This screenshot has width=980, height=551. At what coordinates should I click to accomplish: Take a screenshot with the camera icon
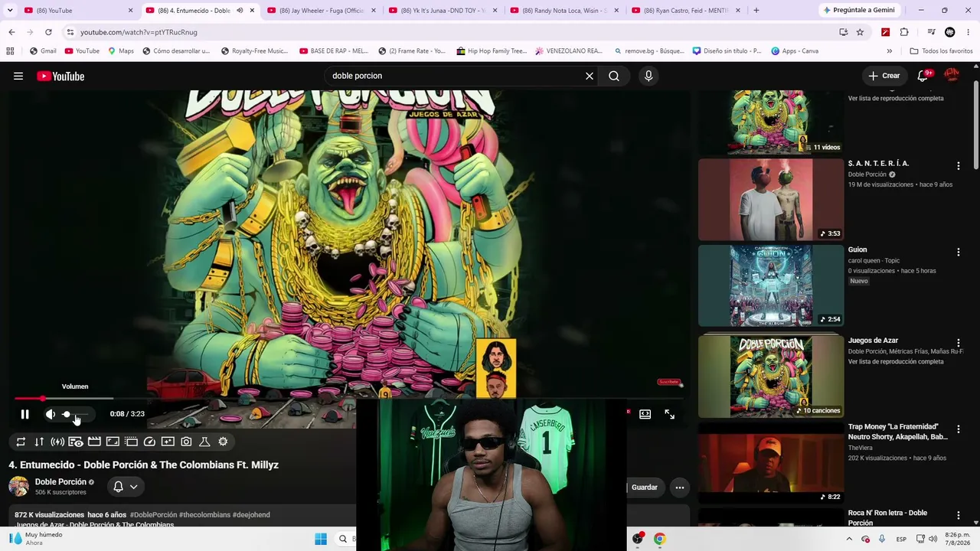(186, 442)
